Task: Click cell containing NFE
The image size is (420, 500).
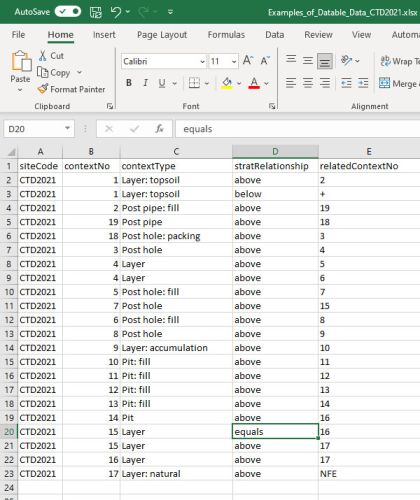Action: [369, 474]
